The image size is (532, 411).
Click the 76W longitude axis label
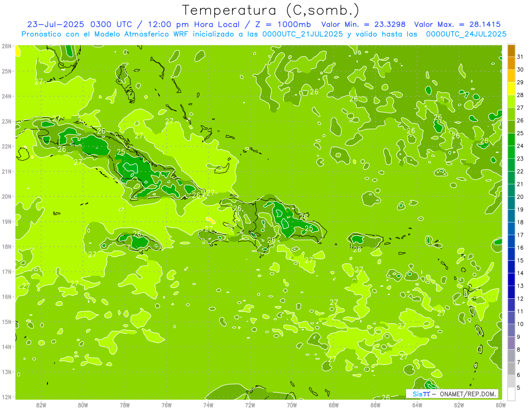166,405
